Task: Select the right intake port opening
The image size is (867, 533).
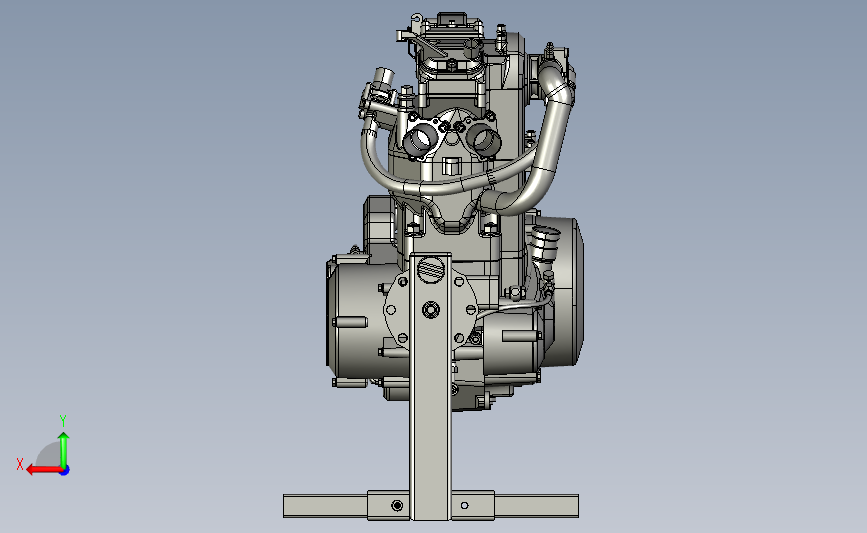Action: point(484,138)
